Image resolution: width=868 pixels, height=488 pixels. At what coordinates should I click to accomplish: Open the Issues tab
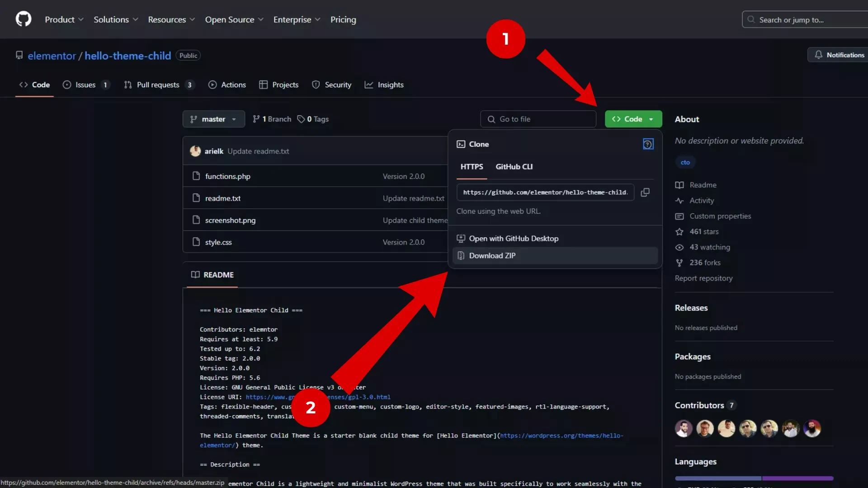pyautogui.click(x=86, y=84)
